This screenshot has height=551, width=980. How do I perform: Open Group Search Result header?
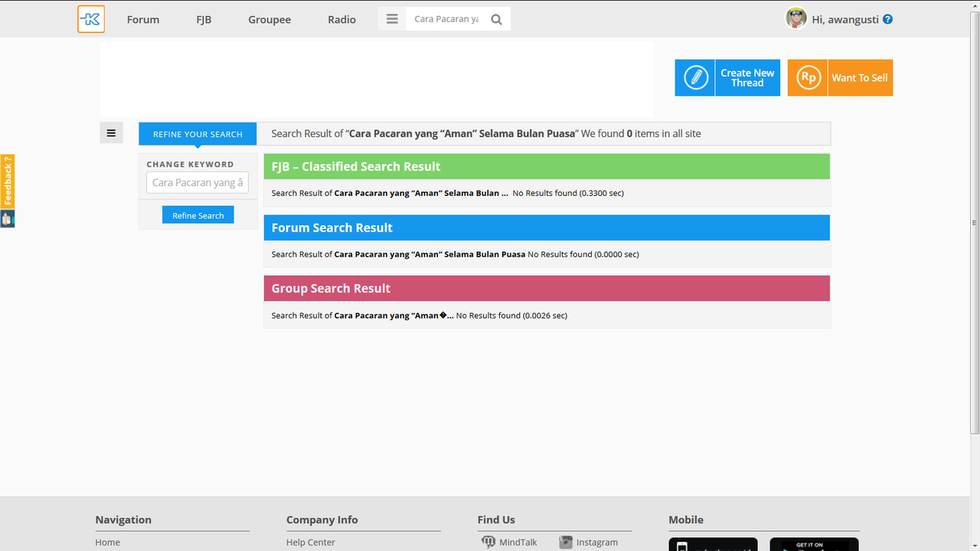pyautogui.click(x=547, y=288)
